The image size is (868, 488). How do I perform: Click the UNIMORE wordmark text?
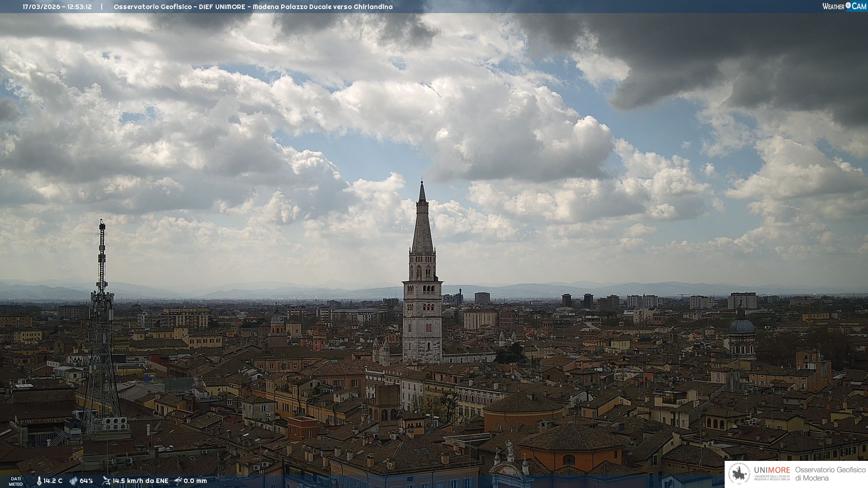(x=772, y=470)
